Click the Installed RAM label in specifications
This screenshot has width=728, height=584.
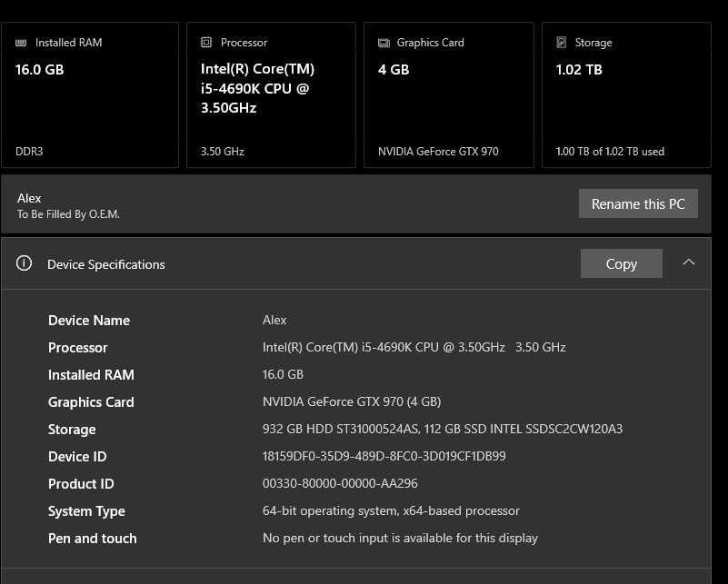(92, 375)
